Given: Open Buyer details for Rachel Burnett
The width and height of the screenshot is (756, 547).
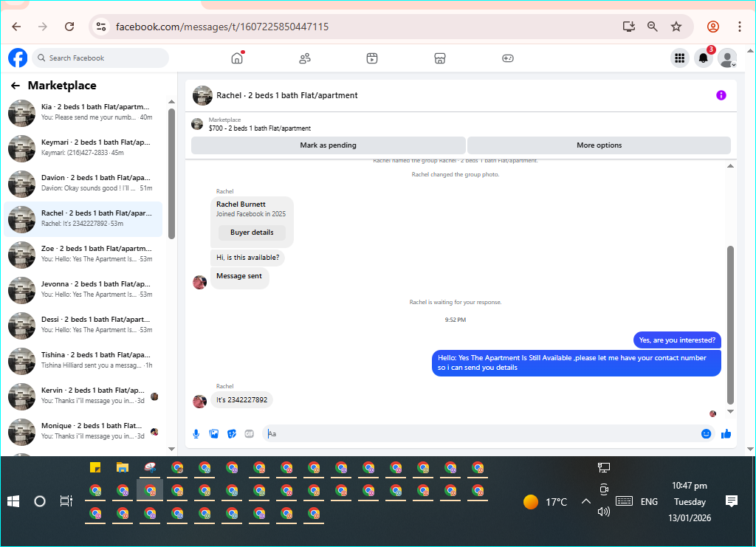Looking at the screenshot, I should point(252,233).
